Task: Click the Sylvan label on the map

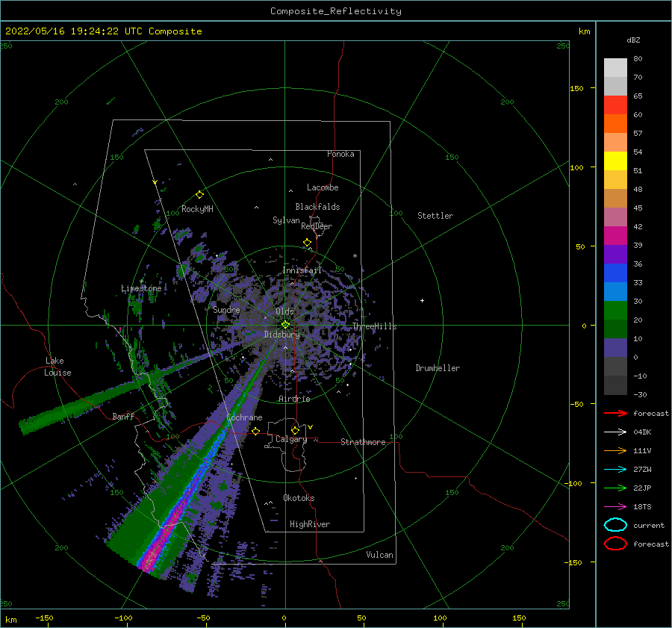Action: (286, 220)
